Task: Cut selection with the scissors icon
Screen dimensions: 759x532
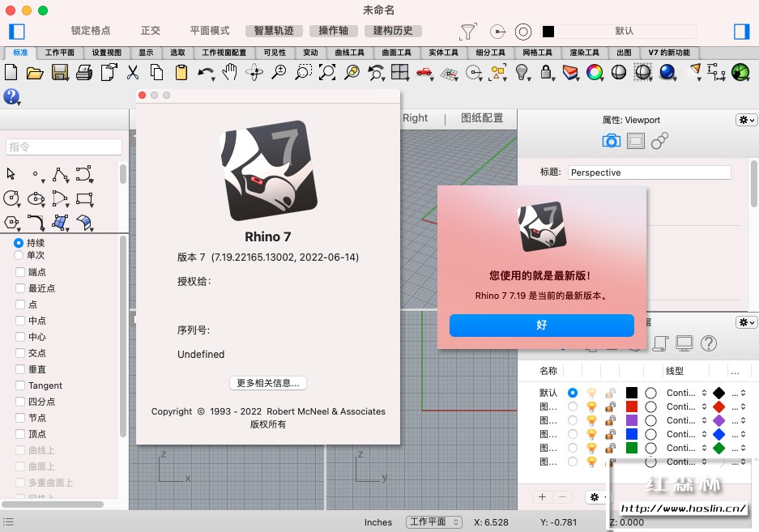Action: tap(133, 73)
